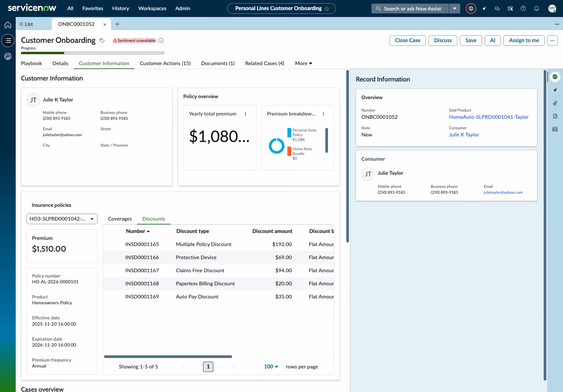Click the notifications bell icon
The height and width of the screenshot is (392, 563).
point(536,9)
